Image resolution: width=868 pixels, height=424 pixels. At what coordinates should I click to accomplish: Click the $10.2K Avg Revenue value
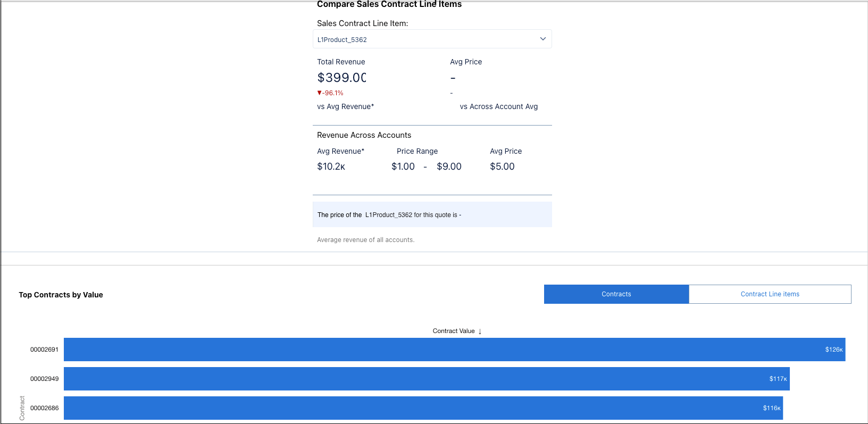331,167
